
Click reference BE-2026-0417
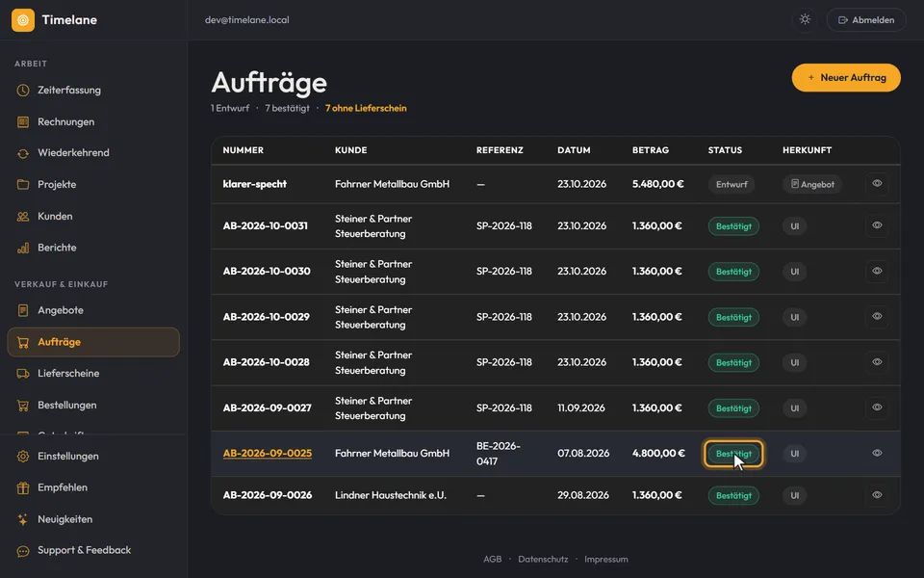coord(498,454)
